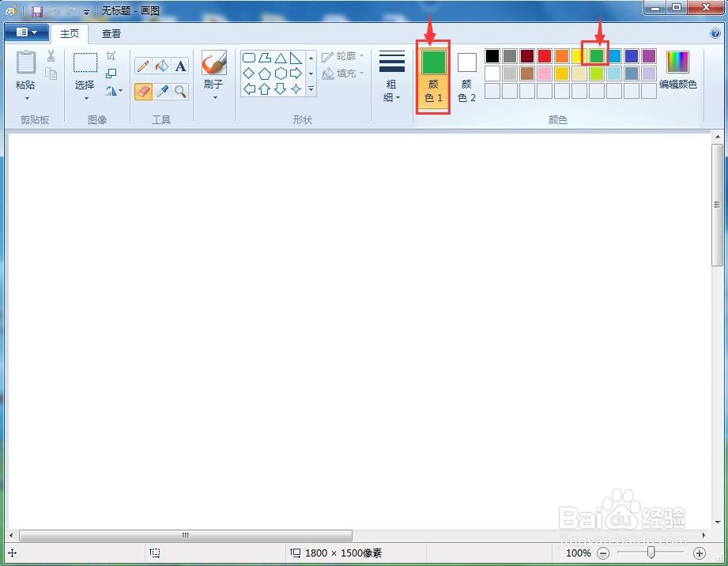This screenshot has width=728, height=566.
Task: Click the shapes gallery scroll-down arrow
Action: click(x=311, y=74)
